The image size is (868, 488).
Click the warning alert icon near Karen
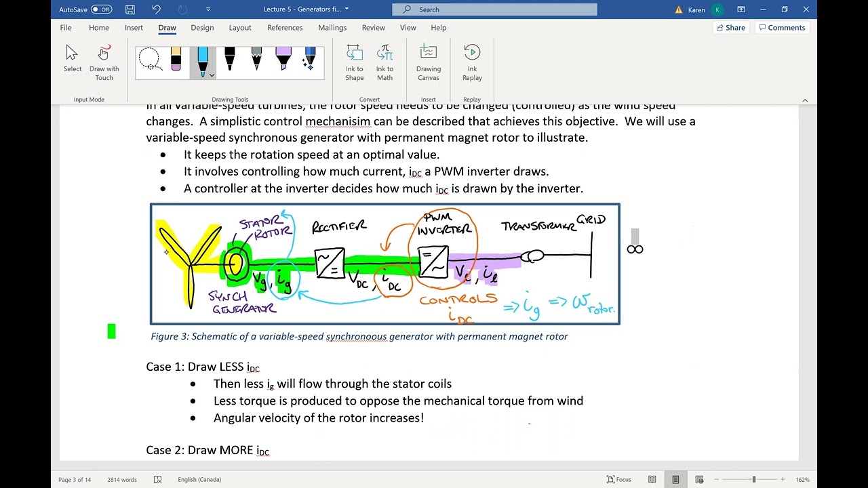point(679,9)
